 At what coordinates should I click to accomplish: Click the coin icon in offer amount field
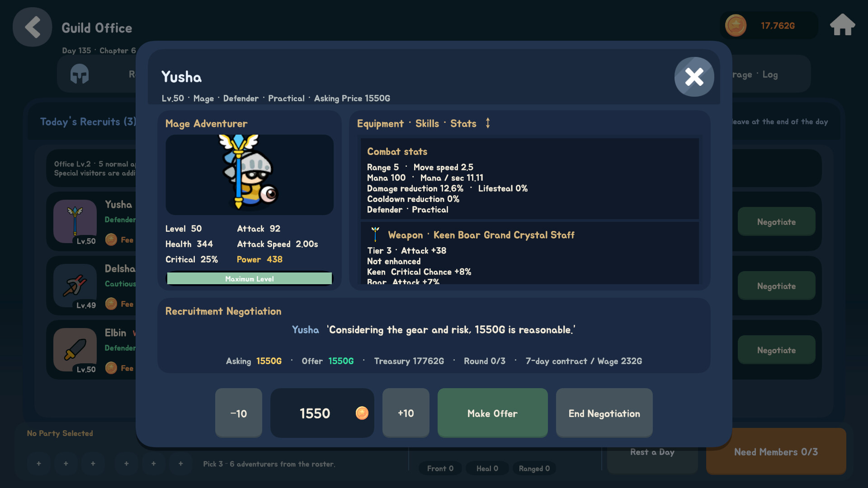[362, 413]
